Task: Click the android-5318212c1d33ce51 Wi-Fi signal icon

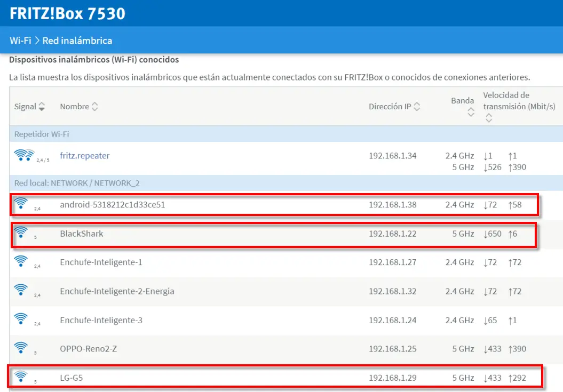Action: tap(21, 203)
